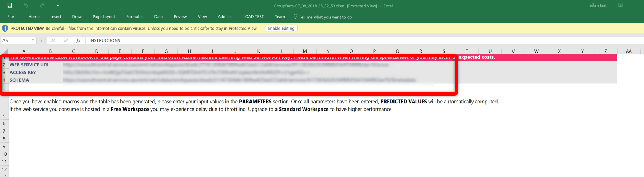Switch to the Formulas ribbon tab

135,17
